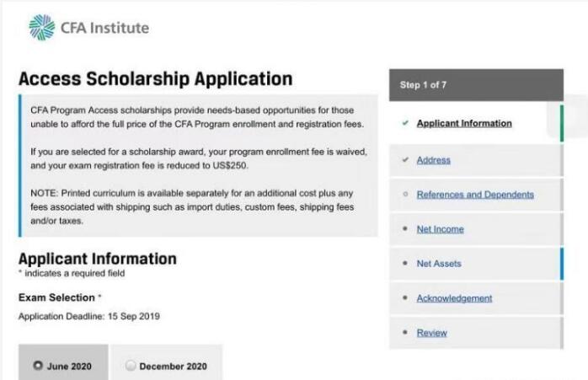Navigate to the Net Income step
The height and width of the screenshot is (380, 588).
click(x=440, y=229)
